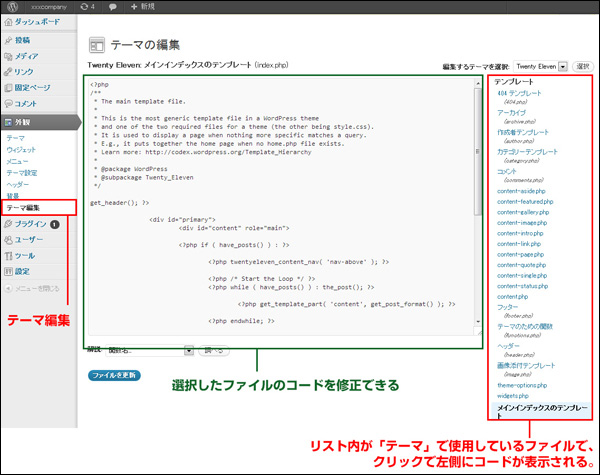Click the ツール tools icon
This screenshot has height=475, width=600.
[9, 256]
